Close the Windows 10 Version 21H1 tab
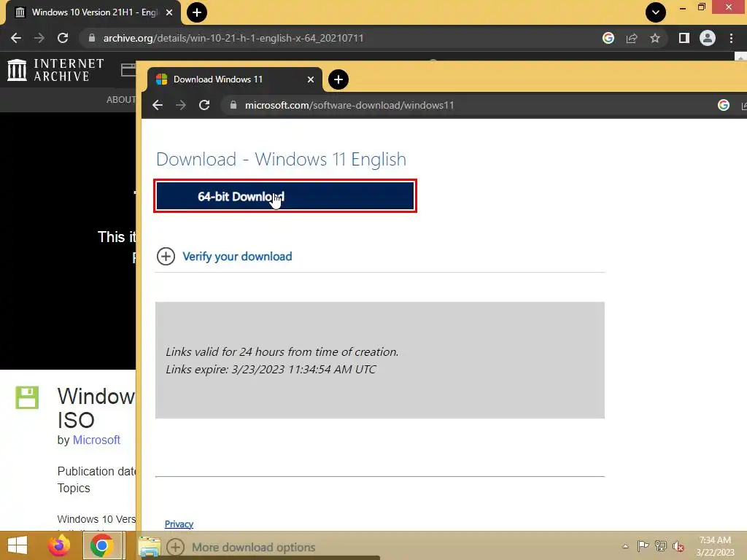 pyautogui.click(x=169, y=12)
